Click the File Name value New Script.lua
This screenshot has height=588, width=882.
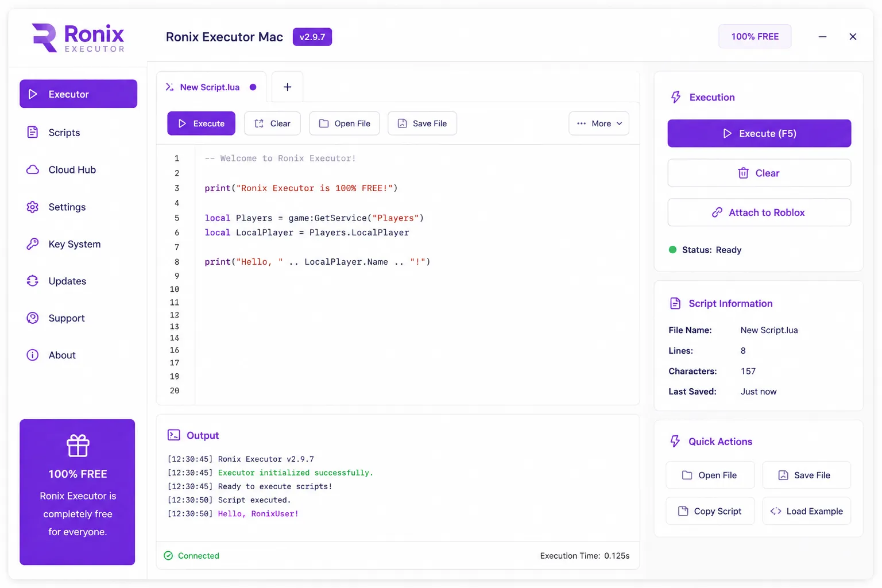coord(769,330)
